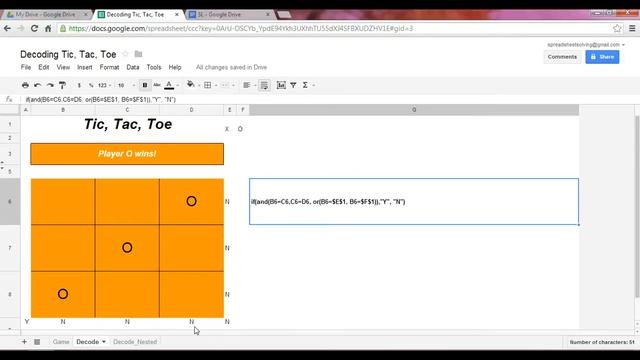Switch to the Game sheet tab
This screenshot has width=640, height=360.
(61, 342)
